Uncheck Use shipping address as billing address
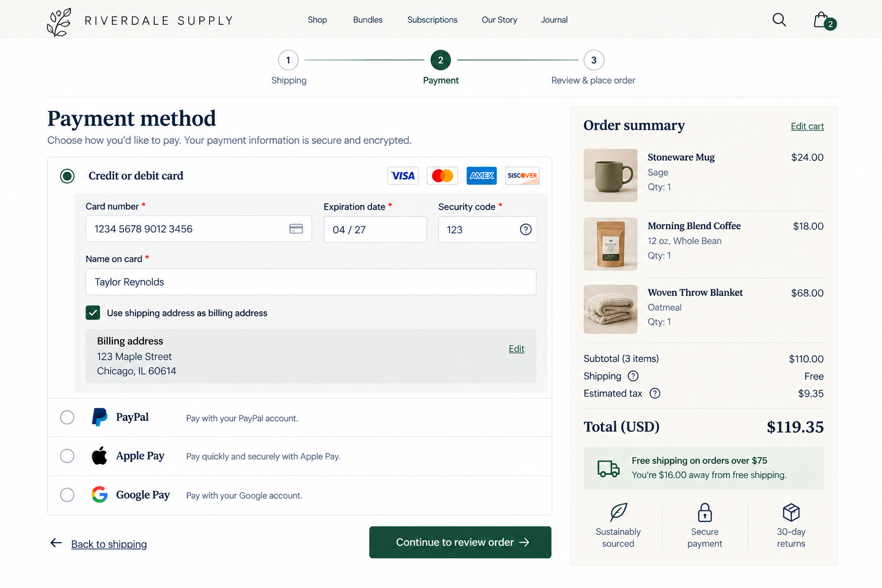 [x=93, y=312]
